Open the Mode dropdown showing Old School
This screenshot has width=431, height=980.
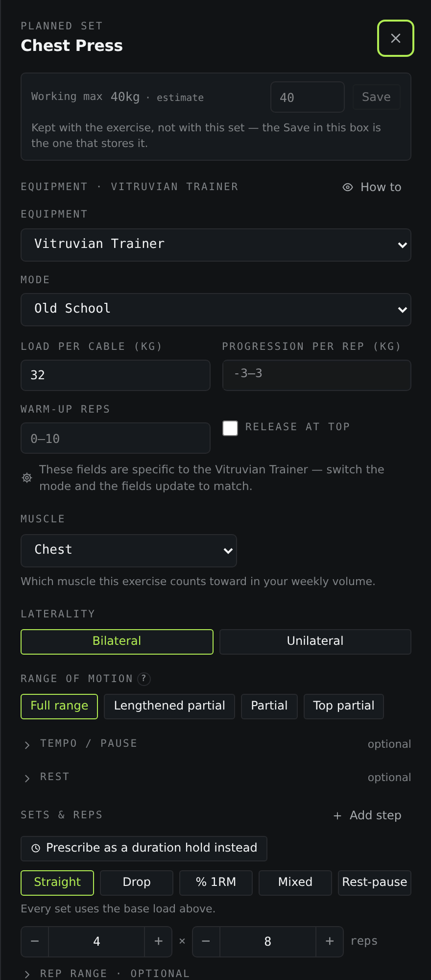[216, 309]
